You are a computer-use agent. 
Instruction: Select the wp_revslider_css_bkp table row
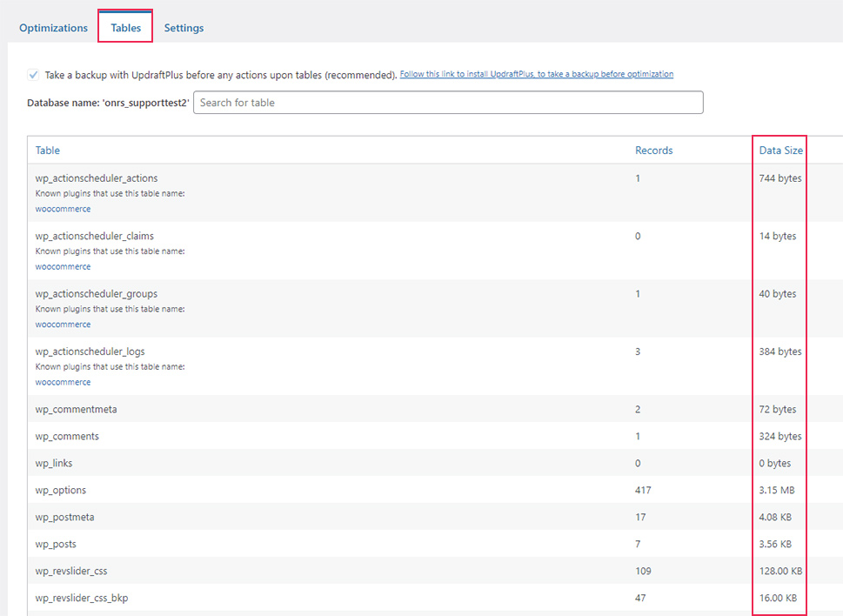click(435, 597)
